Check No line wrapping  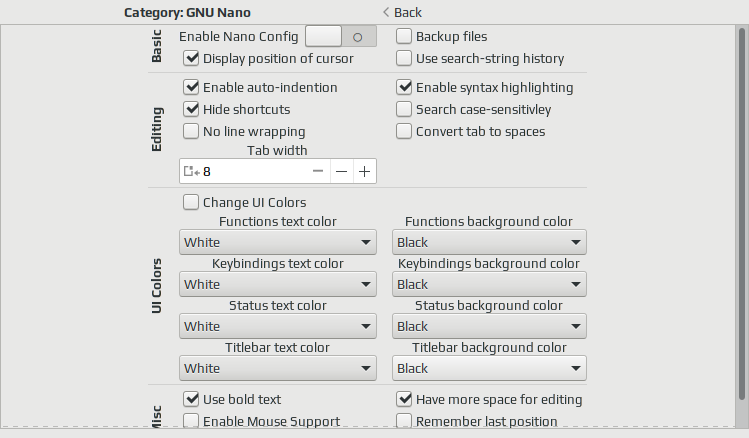click(x=191, y=131)
